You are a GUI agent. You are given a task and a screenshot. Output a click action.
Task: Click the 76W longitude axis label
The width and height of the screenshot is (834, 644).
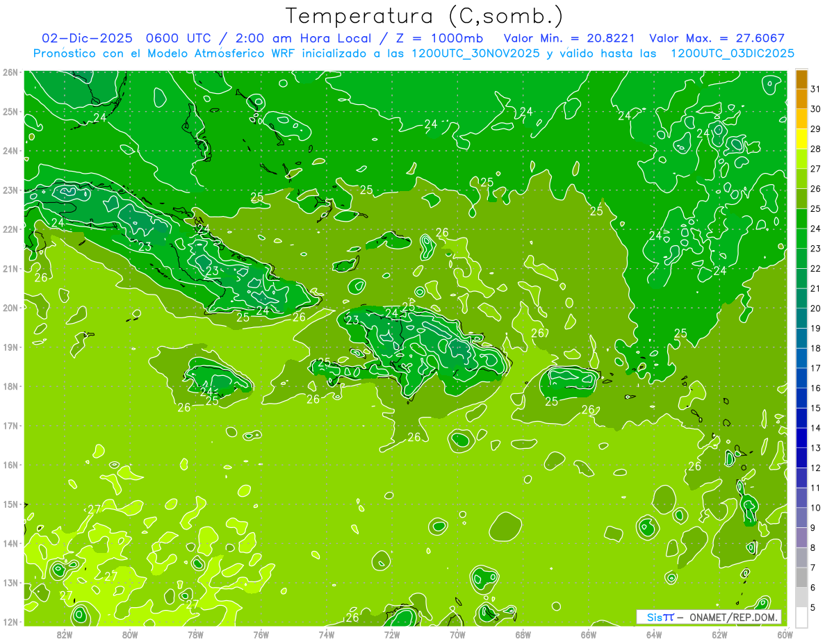[261, 634]
